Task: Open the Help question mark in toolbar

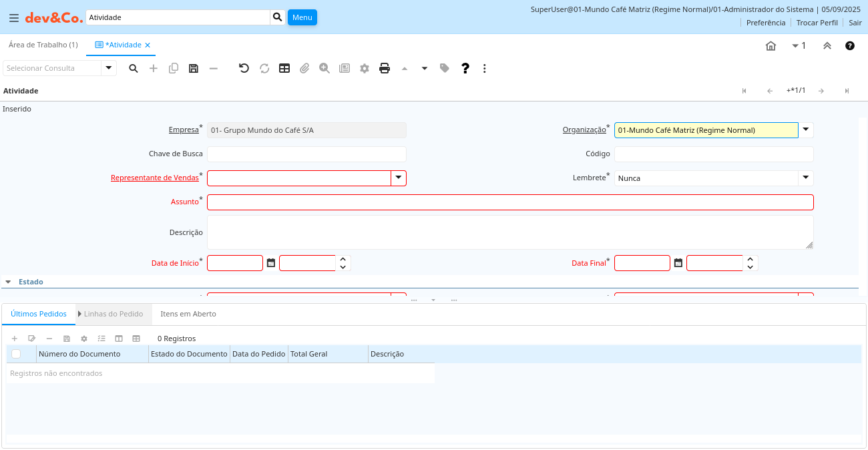Action: pyautogui.click(x=465, y=68)
